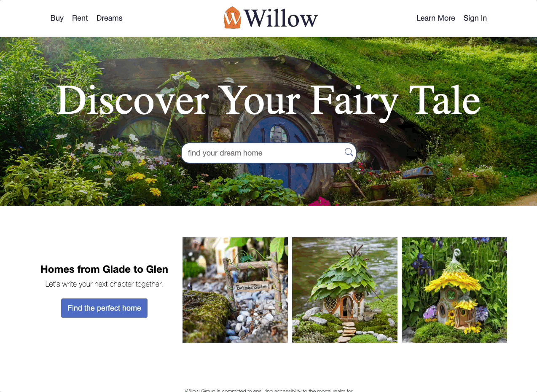
Task: Click the Discover Your Fairy Tale headline
Action: click(268, 100)
